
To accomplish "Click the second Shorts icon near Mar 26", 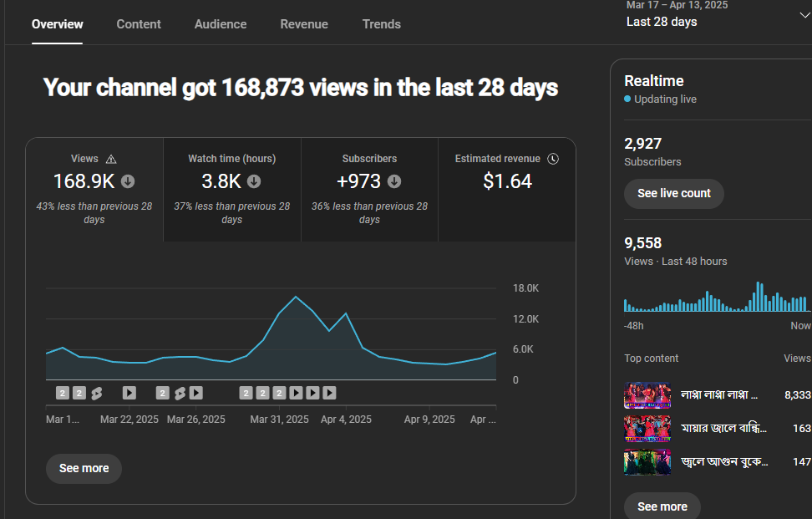I will tap(180, 394).
